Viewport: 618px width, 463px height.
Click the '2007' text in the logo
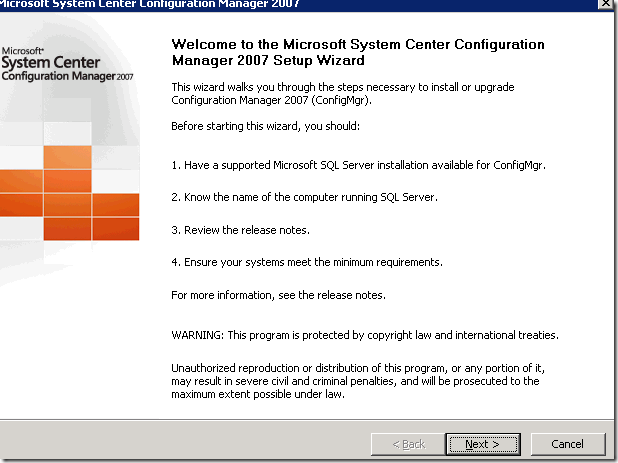[125, 77]
